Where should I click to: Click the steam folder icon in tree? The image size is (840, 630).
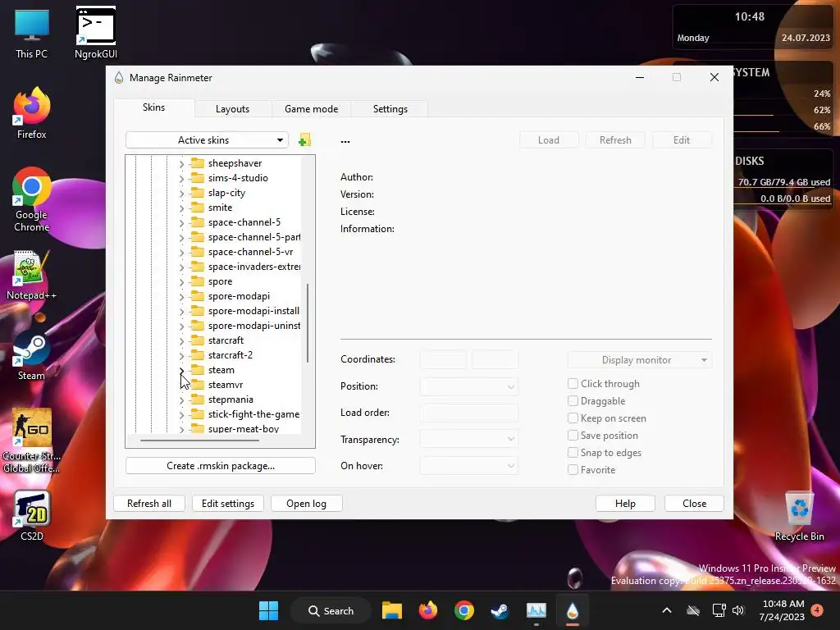click(x=198, y=370)
